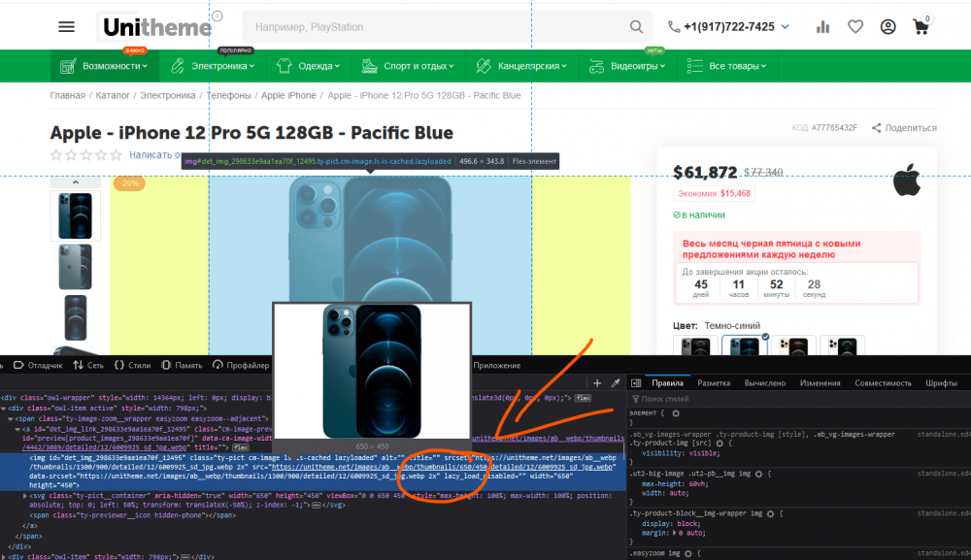
Task: Click the user account profile icon
Action: (887, 27)
